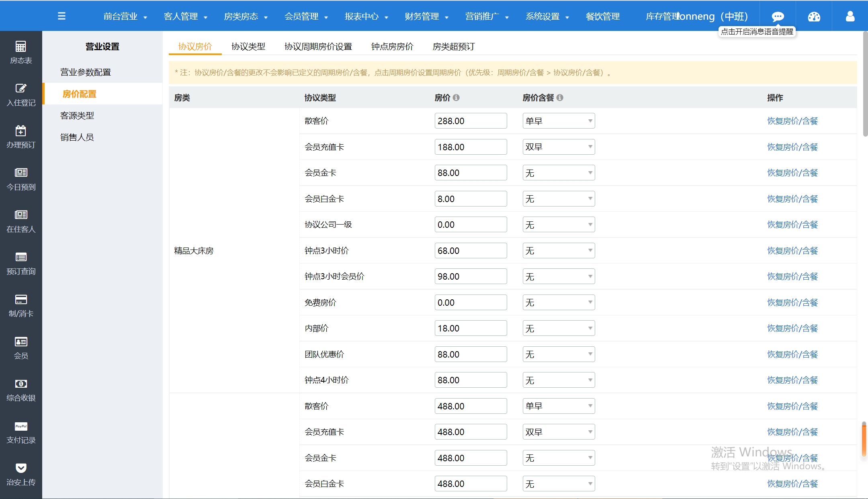The height and width of the screenshot is (499, 868).
Task: Open the 前台营业 dropdown menu
Action: click(x=125, y=16)
